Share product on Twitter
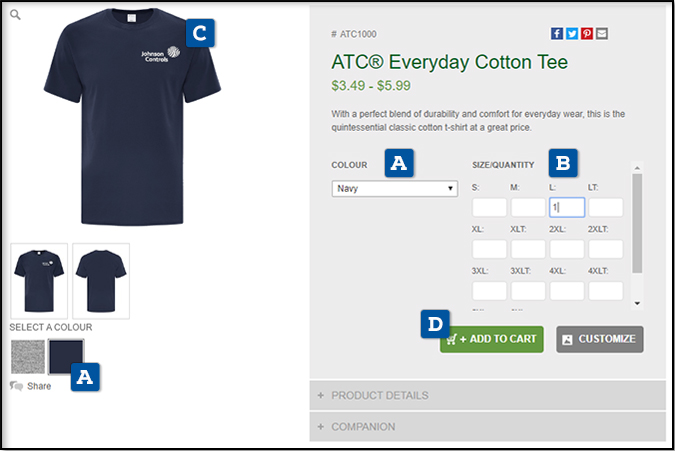This screenshot has height=451, width=675. 572,34
